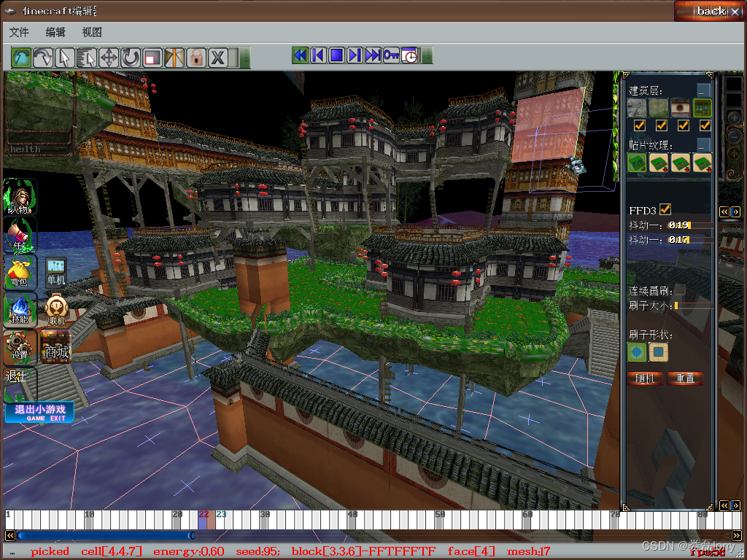Screen dimensions: 747x560
Task: Adjust the first 抖动 slider at 0.19
Action: point(690,225)
